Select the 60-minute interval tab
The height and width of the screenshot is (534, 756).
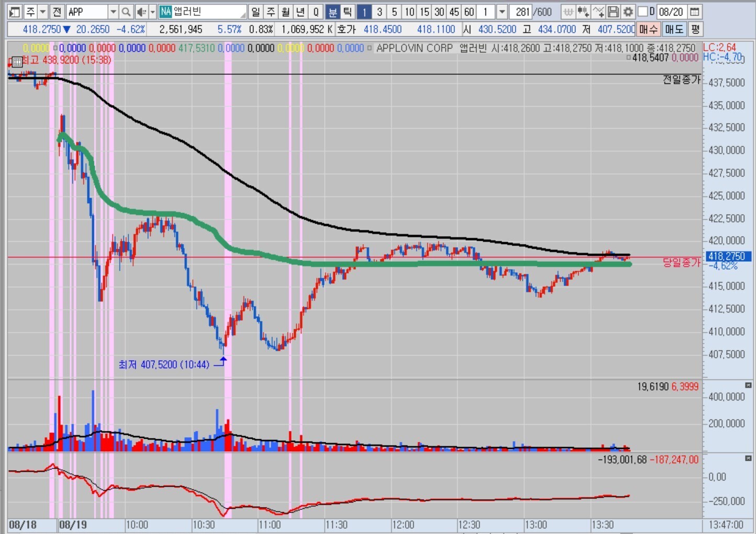tap(469, 12)
